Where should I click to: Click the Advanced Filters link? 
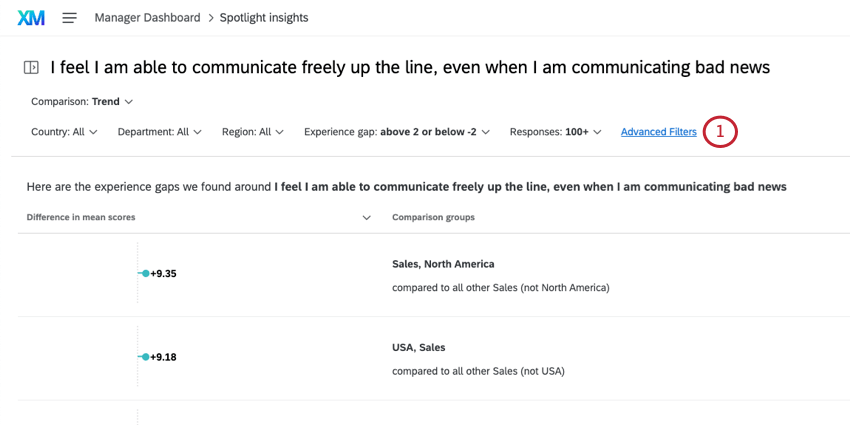click(x=658, y=132)
